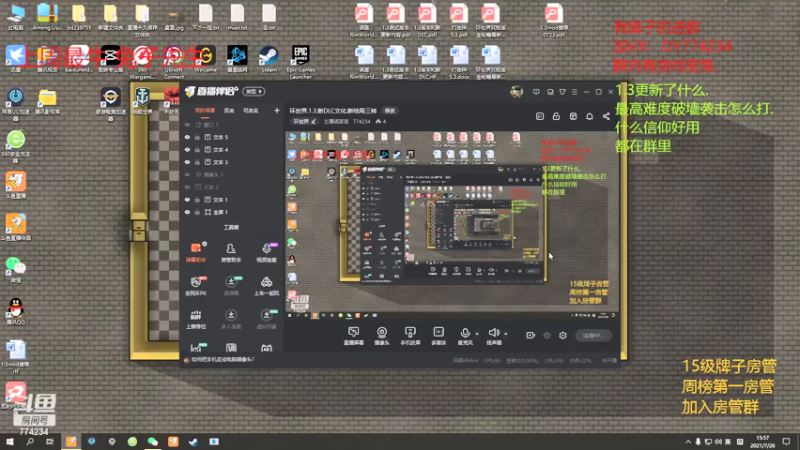
Task: Open the 视频连麦 tool
Action: click(266, 253)
